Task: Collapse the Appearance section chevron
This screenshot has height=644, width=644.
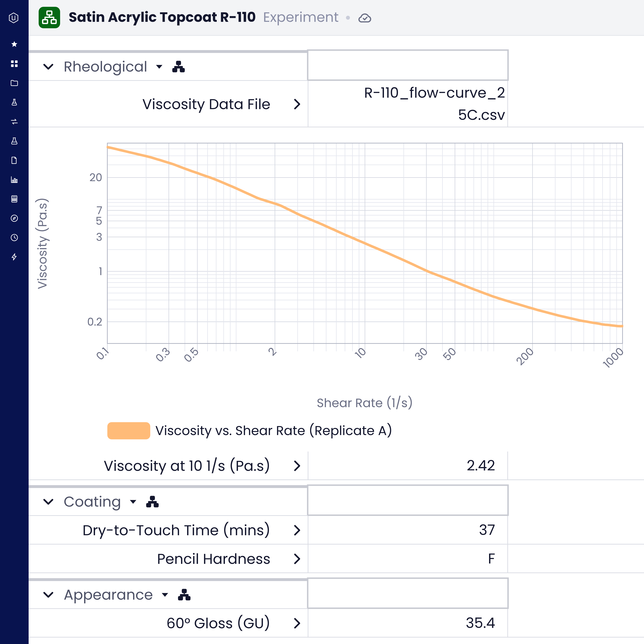Action: pyautogui.click(x=49, y=595)
